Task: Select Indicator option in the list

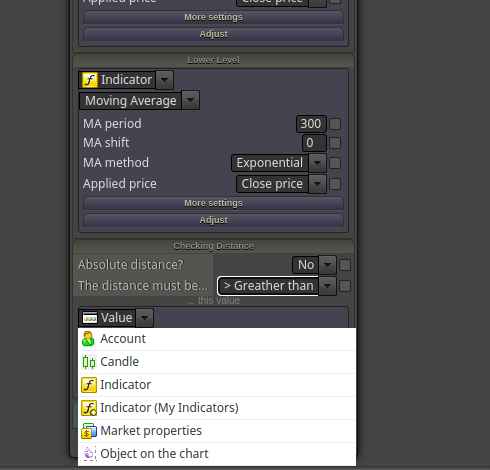Action: pos(217,385)
